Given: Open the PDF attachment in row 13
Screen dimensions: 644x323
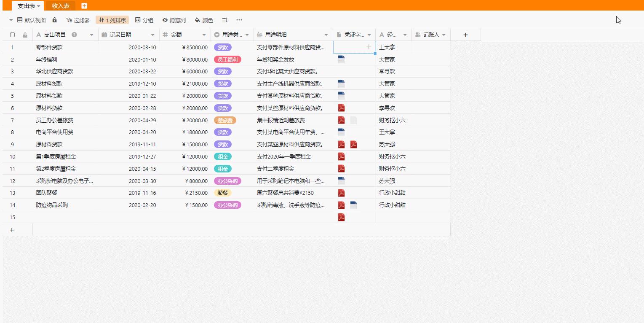Looking at the screenshot, I should (x=341, y=193).
